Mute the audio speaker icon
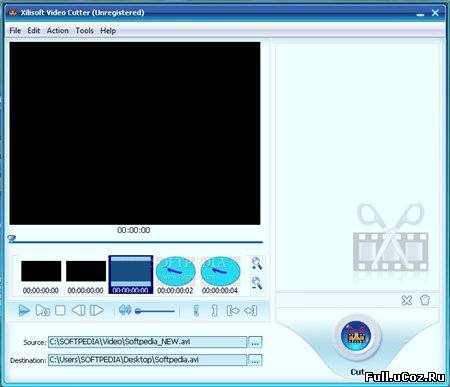Viewport: 450px width, 387px height. [x=125, y=310]
